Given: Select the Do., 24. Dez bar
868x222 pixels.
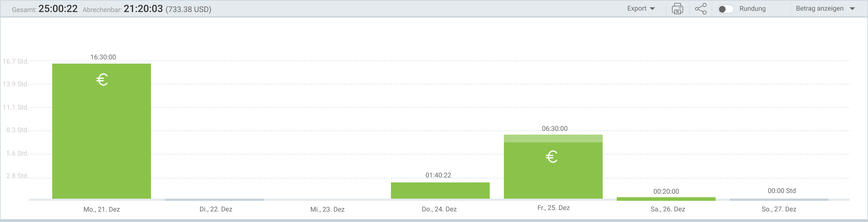Looking at the screenshot, I should click(440, 191).
